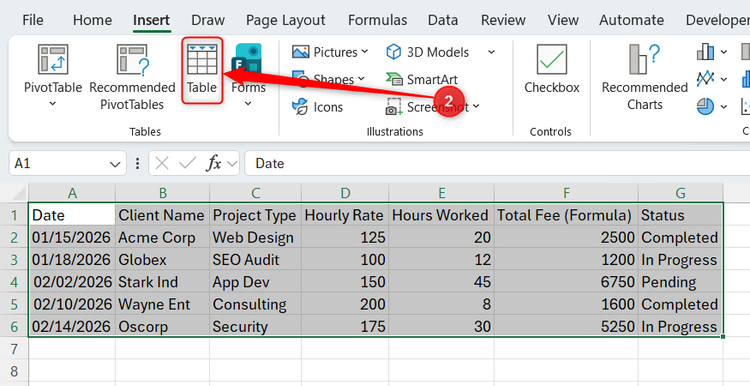Click the 6750 total fee cell
Viewport: 750px width, 386px height.
pos(566,282)
